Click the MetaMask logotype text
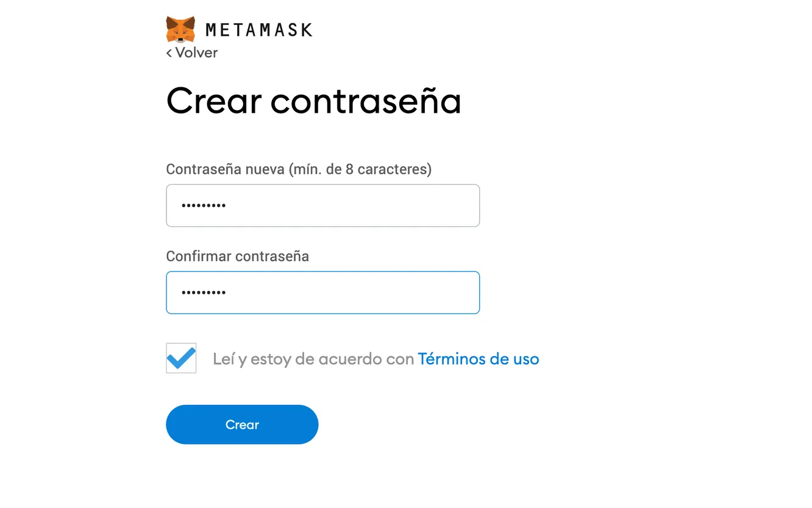Viewport: 812px width, 508px height. pos(260,29)
